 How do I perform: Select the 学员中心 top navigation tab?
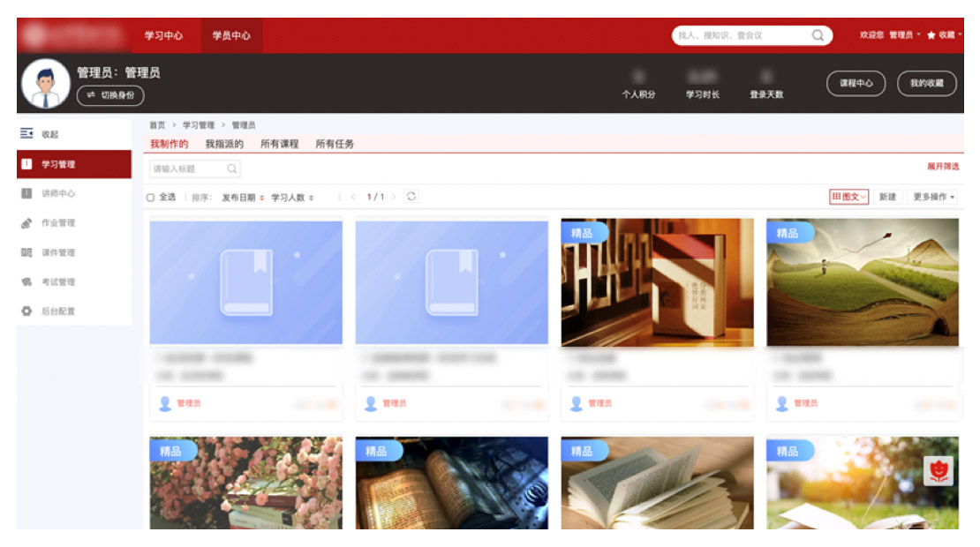(x=231, y=35)
